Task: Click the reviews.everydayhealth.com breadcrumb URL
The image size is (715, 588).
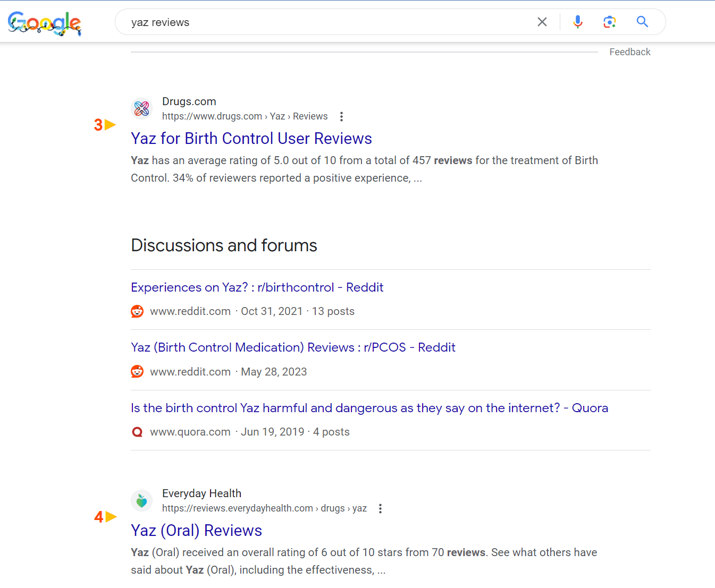Action: pos(264,508)
